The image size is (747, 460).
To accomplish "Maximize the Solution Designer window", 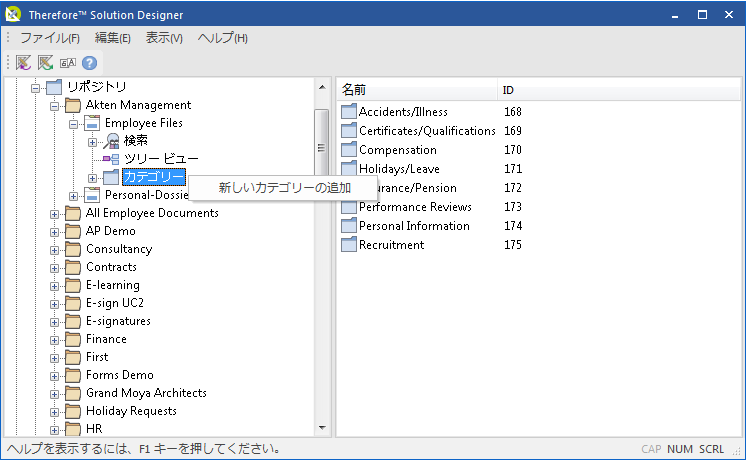I will (702, 15).
